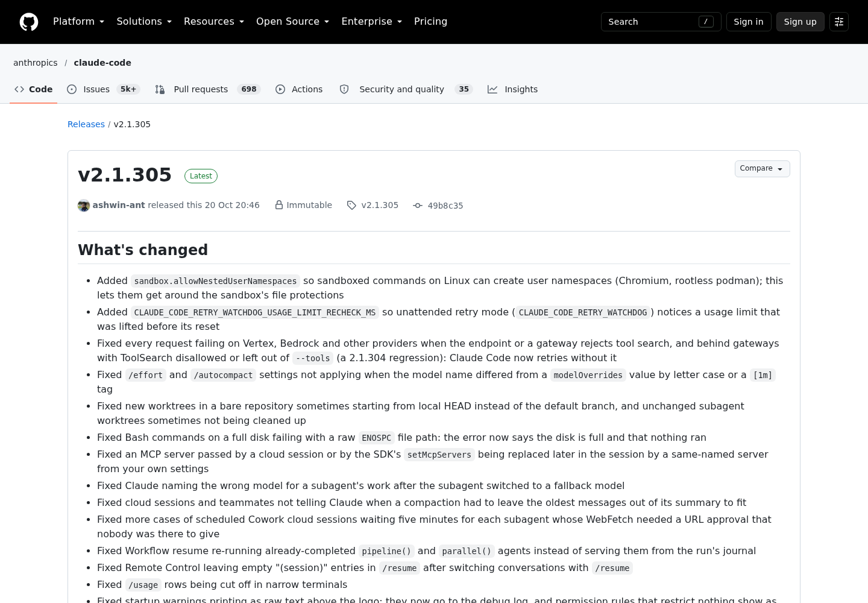Screen dimensions: 868x603
Task: Switch to the Issues tab
Action: tap(103, 89)
